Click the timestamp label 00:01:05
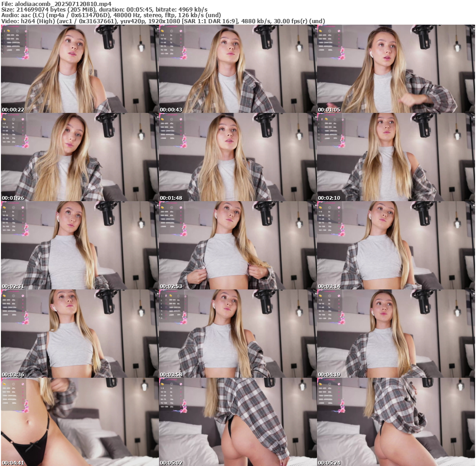Screen dimensions: 476x466 pyautogui.click(x=329, y=110)
